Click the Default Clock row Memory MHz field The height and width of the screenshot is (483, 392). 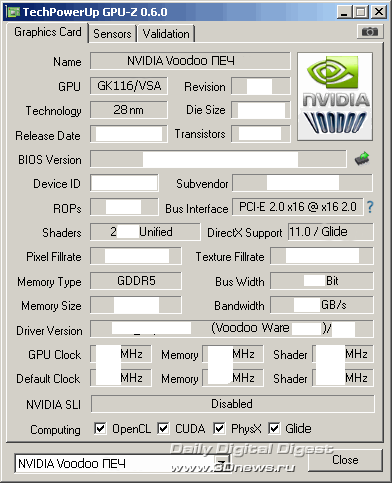[x=233, y=378]
